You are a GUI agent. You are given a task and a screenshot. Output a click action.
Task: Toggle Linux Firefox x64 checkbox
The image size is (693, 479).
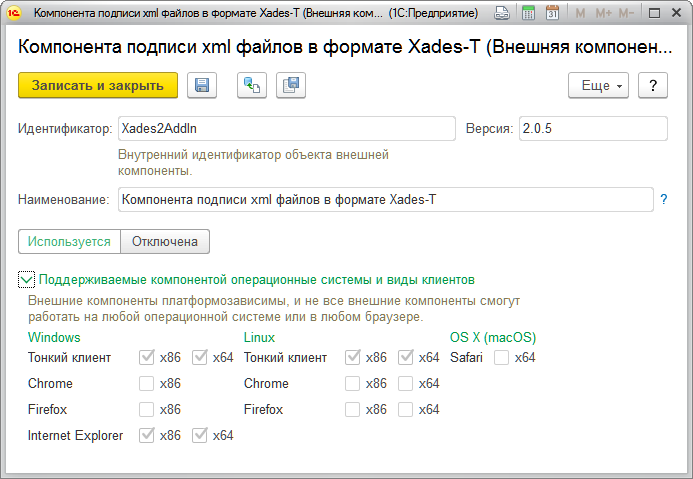click(407, 409)
